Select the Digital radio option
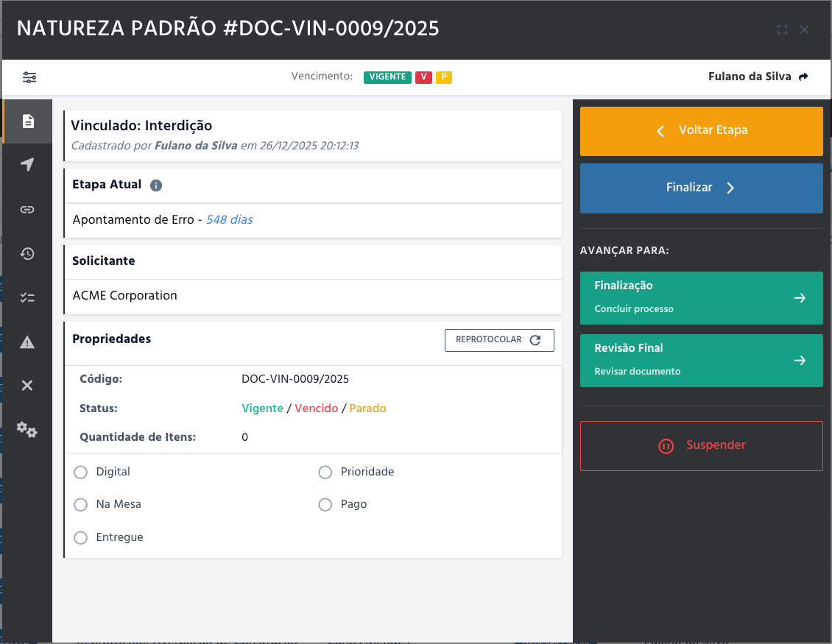The height and width of the screenshot is (644, 832). (81, 472)
